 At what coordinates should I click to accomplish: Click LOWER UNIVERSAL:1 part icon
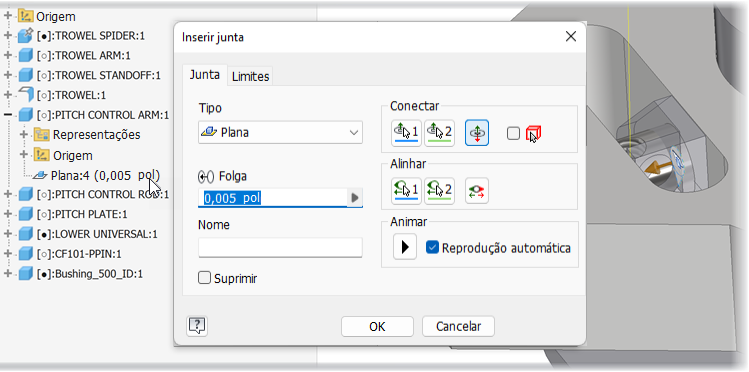coord(25,234)
